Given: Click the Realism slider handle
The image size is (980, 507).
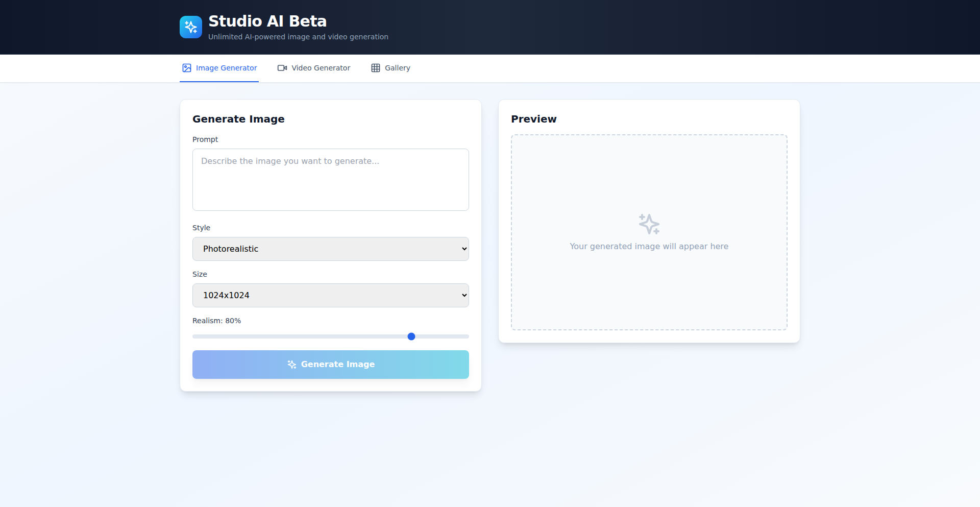Looking at the screenshot, I should 411,336.
